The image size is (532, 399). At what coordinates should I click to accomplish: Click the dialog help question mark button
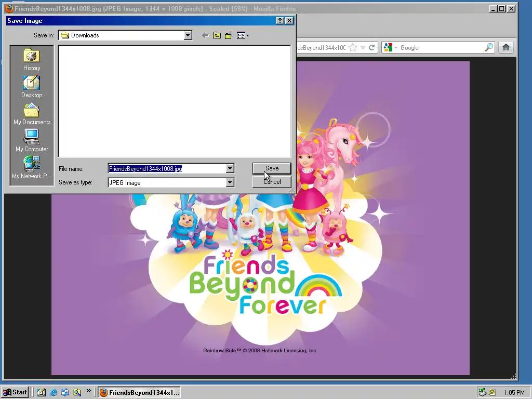coord(280,21)
